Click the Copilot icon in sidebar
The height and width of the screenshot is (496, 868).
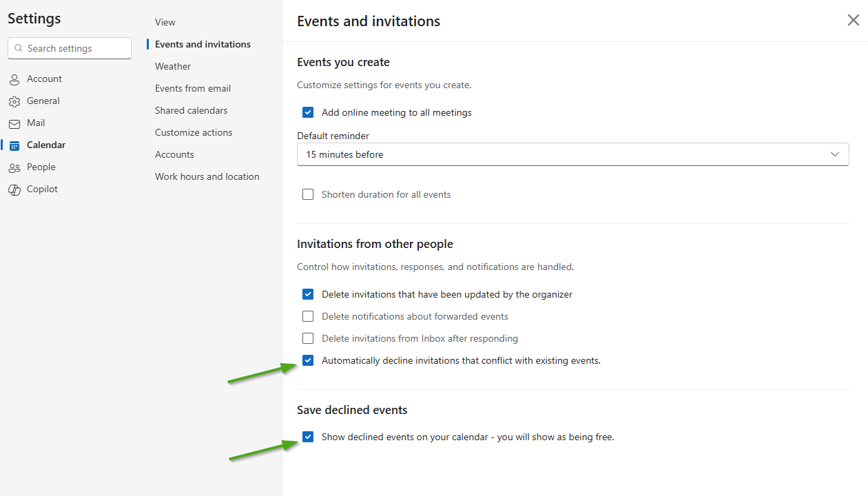14,189
